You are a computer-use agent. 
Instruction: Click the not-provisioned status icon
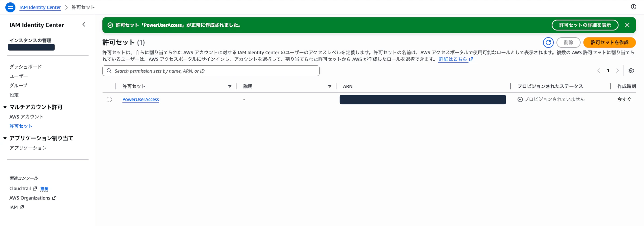[520, 99]
